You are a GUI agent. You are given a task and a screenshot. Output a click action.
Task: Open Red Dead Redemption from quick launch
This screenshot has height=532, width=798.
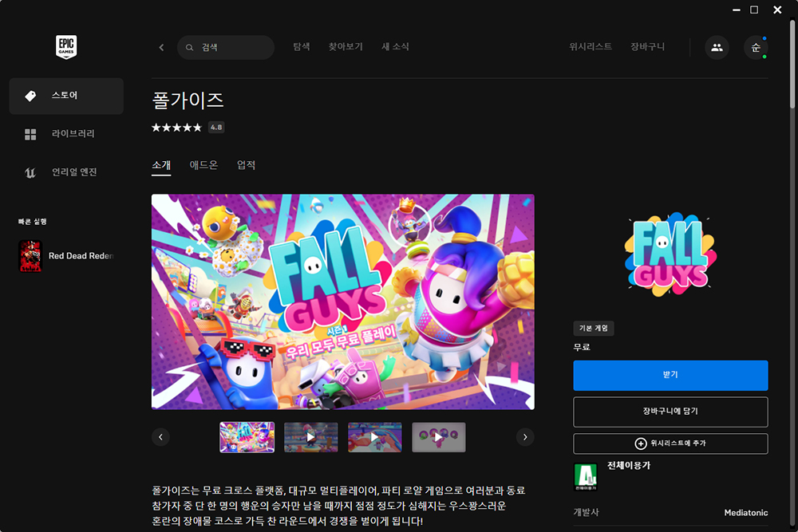tap(66, 256)
